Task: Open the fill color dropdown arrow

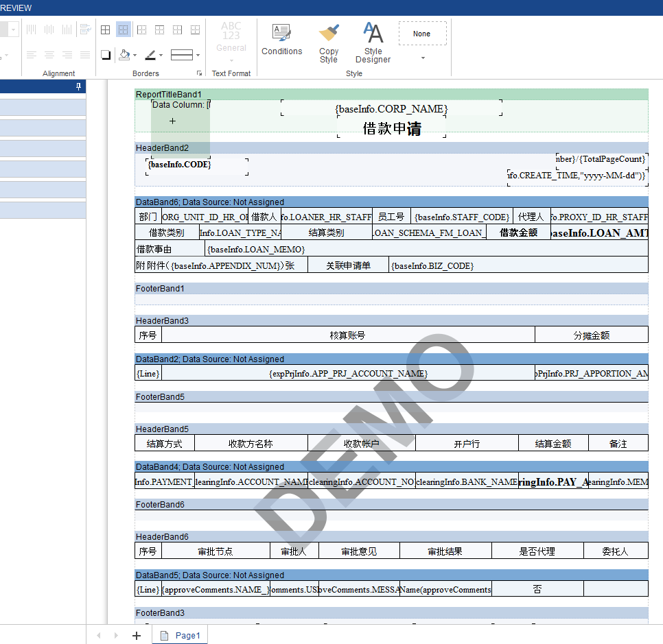Action: [x=135, y=56]
